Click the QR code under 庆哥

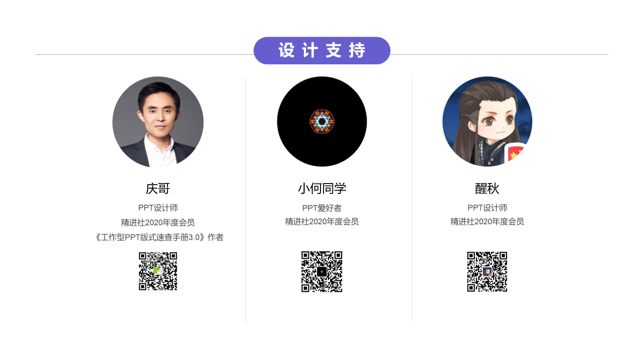pos(158,271)
